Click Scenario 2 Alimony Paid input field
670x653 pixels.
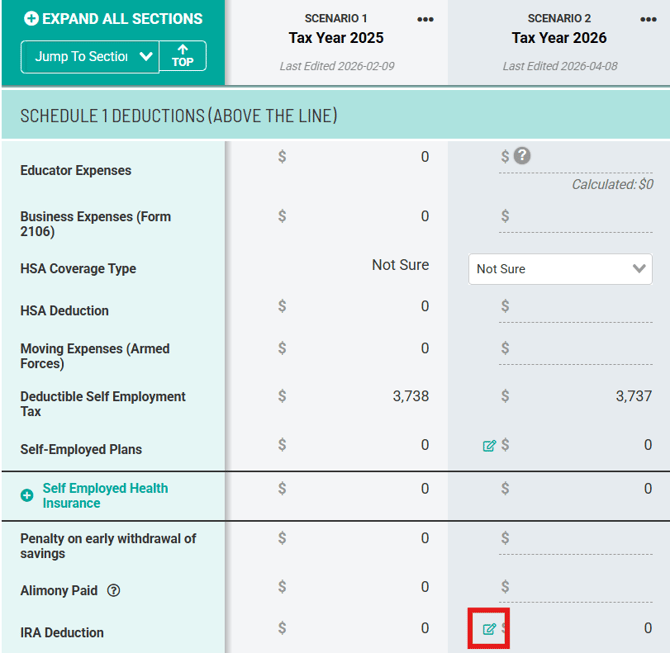click(x=582, y=587)
